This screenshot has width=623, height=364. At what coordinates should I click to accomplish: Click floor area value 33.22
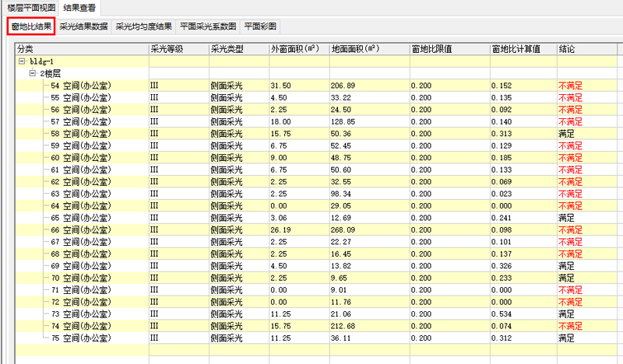tap(341, 98)
